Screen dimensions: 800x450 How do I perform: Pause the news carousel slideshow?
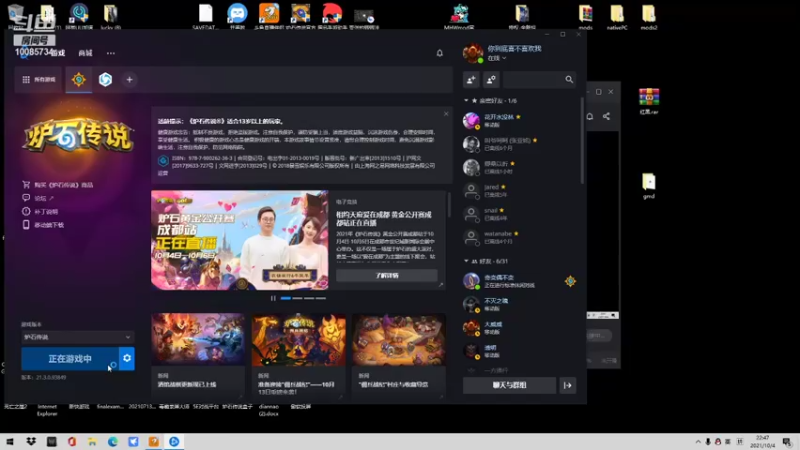coord(273,298)
